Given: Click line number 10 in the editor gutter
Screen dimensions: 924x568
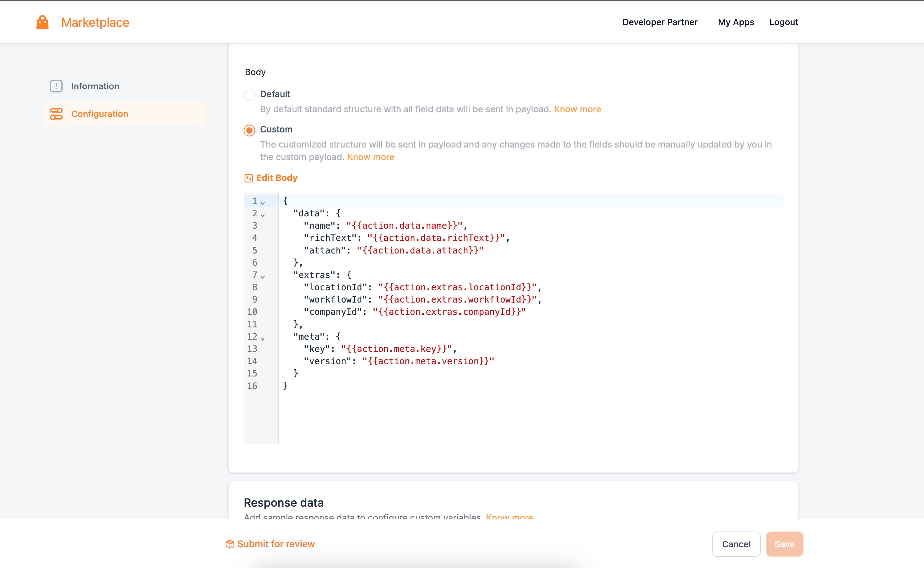Looking at the screenshot, I should click(252, 312).
